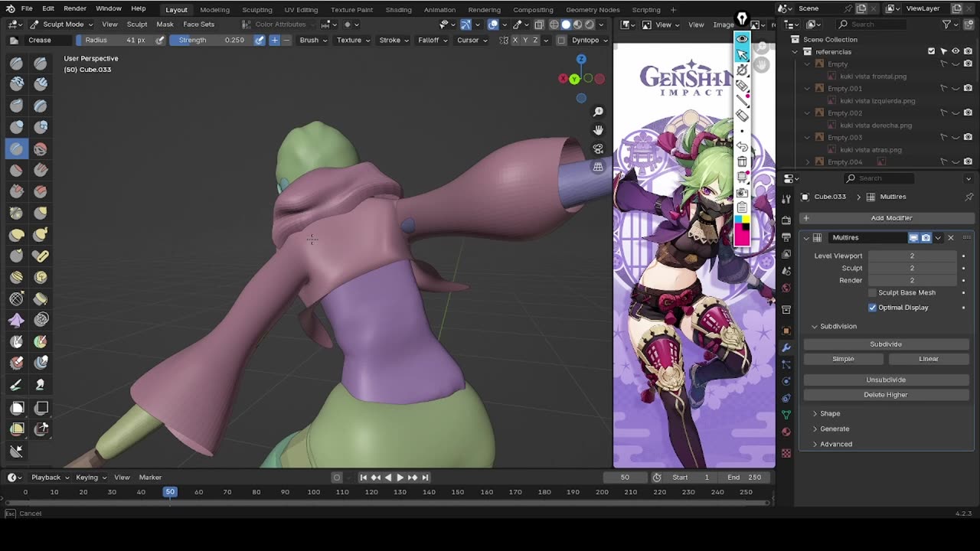Enable Sculpt Base Mesh checkbox
This screenshot has height=551, width=980.
click(x=872, y=292)
